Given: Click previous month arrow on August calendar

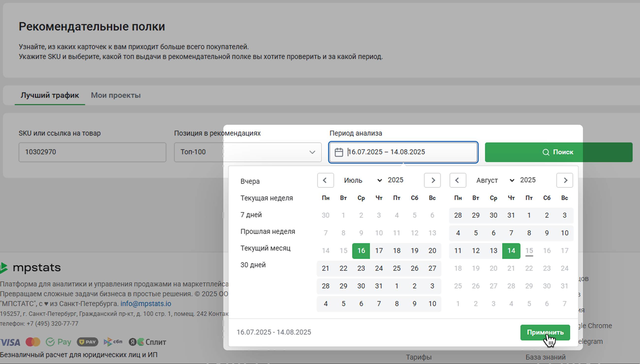Looking at the screenshot, I should (457, 180).
